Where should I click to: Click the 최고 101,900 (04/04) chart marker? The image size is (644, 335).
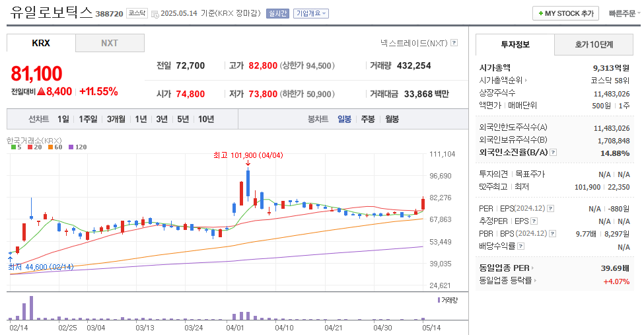248,155
